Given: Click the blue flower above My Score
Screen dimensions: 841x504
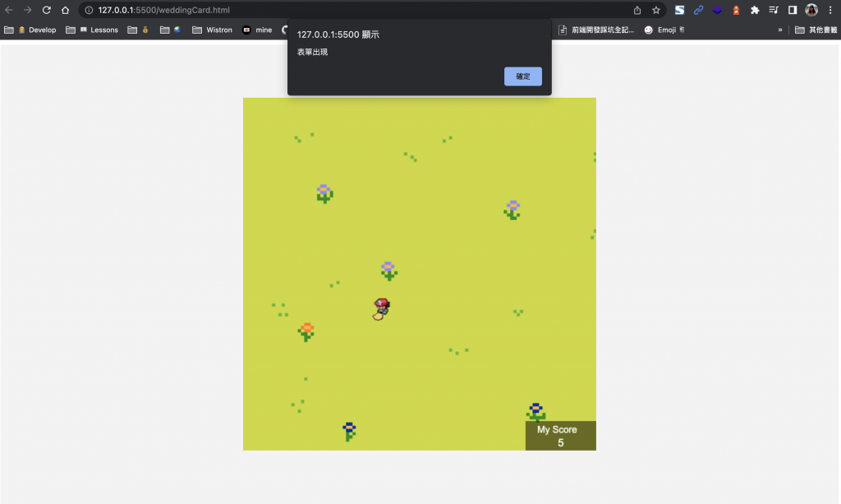Looking at the screenshot, I should tap(535, 412).
